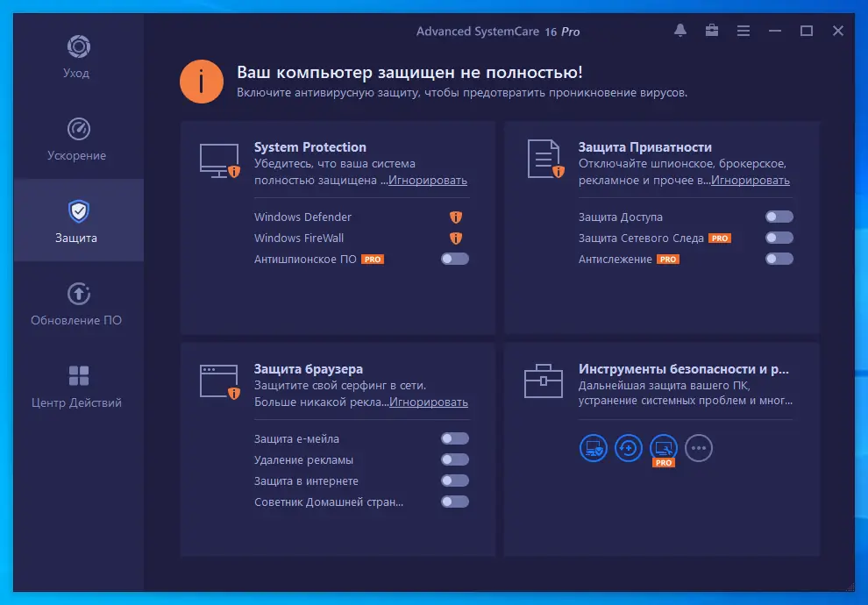Ignore System Protection warning link
The width and height of the screenshot is (868, 605).
(428, 181)
